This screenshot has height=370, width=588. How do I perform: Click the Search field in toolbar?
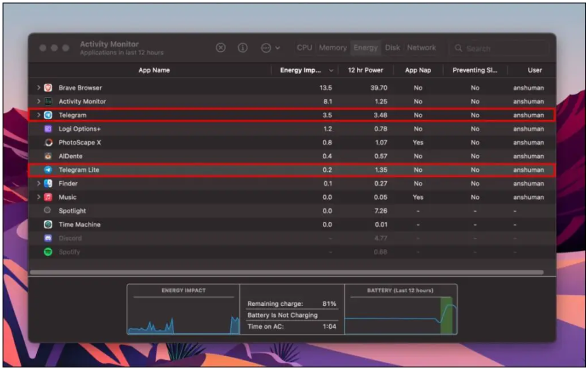(500, 48)
